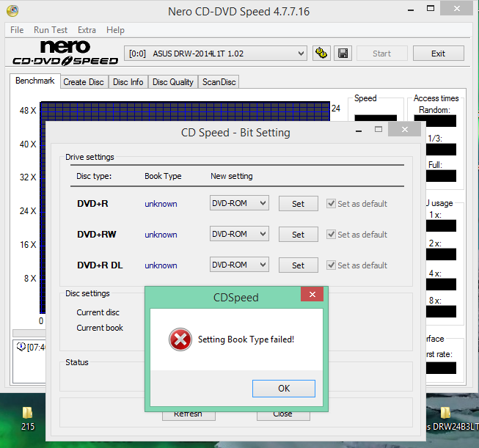Minimize the Bit Setting window
This screenshot has height=448, width=479.
pos(359,131)
